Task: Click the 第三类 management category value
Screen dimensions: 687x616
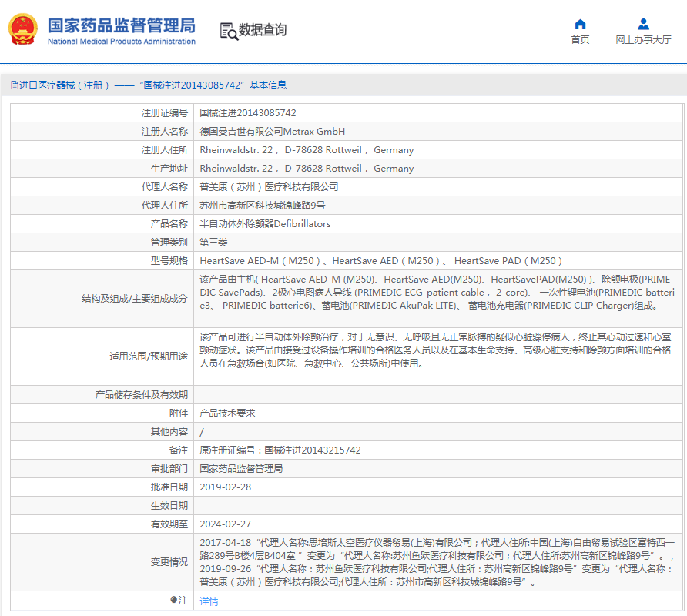Action: pyautogui.click(x=214, y=243)
